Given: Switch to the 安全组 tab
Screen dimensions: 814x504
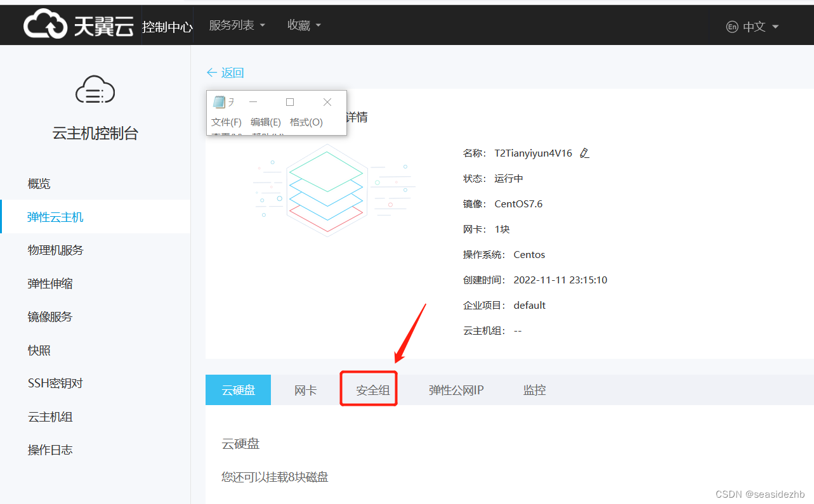Looking at the screenshot, I should point(369,389).
